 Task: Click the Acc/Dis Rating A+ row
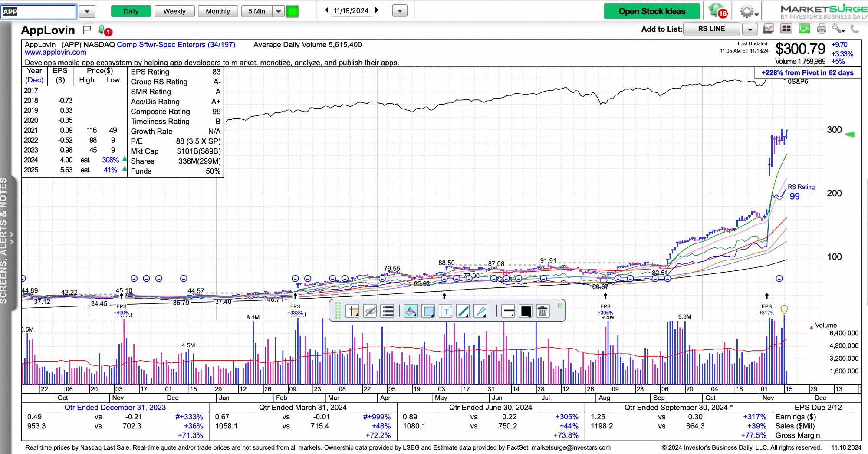tap(176, 102)
